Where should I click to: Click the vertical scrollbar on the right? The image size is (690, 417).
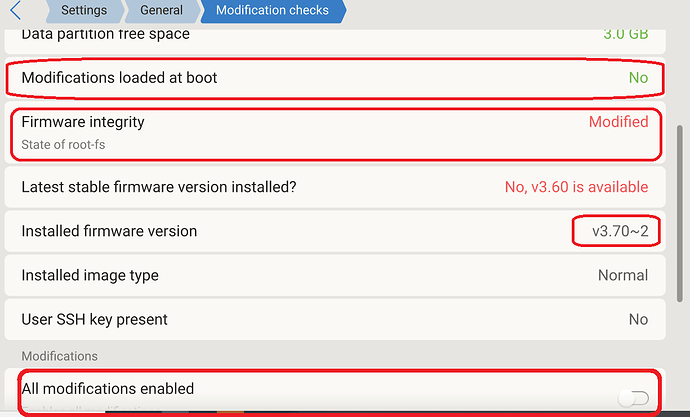click(681, 210)
